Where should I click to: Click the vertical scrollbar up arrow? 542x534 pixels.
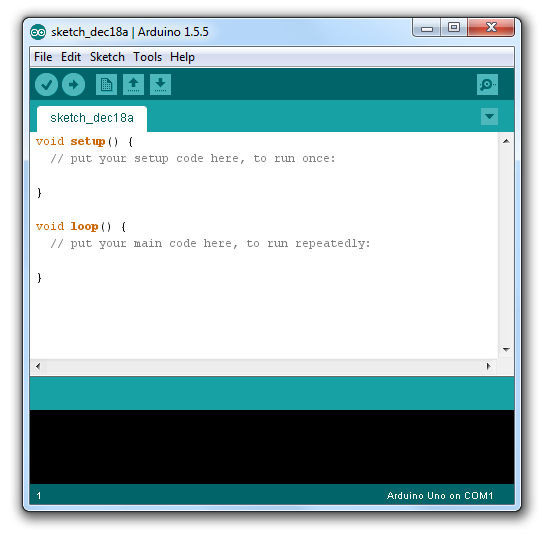[x=506, y=141]
